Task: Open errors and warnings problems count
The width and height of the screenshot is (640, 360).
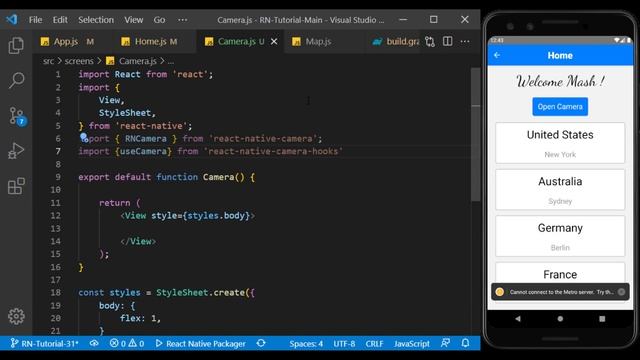Action: (x=127, y=344)
